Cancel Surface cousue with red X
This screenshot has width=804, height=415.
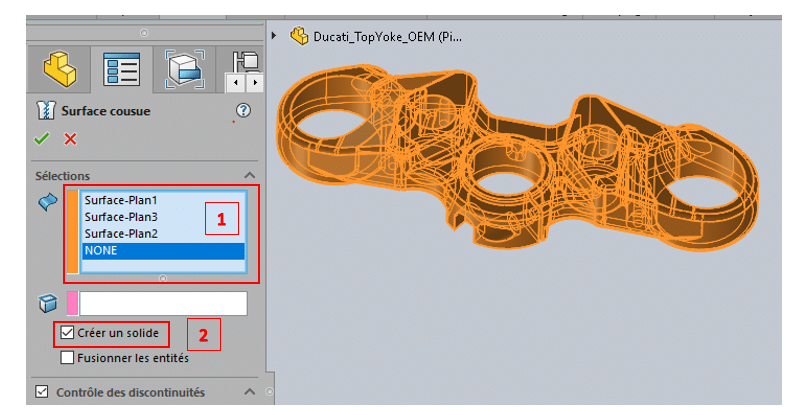point(70,139)
